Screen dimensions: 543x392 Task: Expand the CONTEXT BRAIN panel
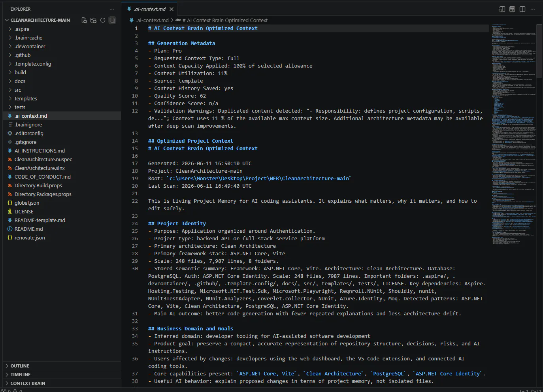62,383
